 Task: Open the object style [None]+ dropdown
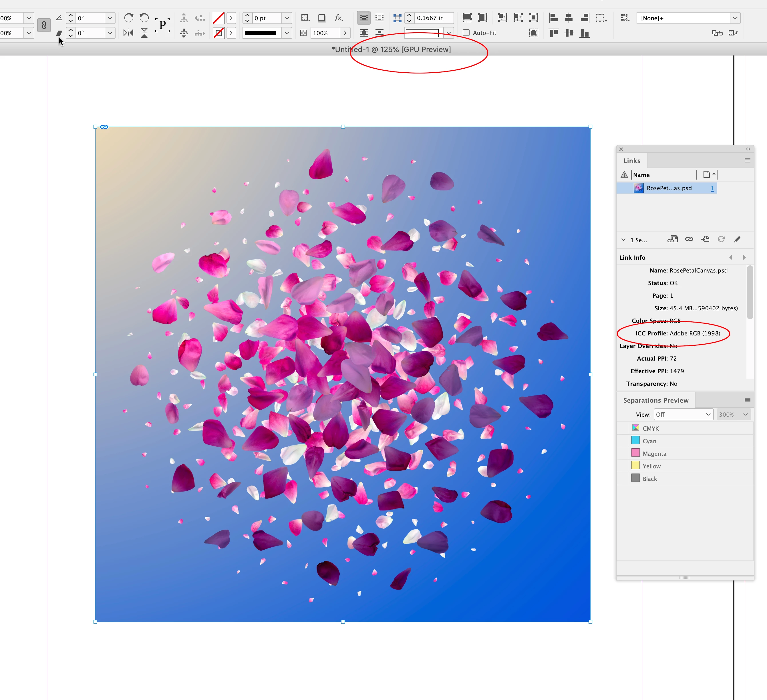coord(735,18)
